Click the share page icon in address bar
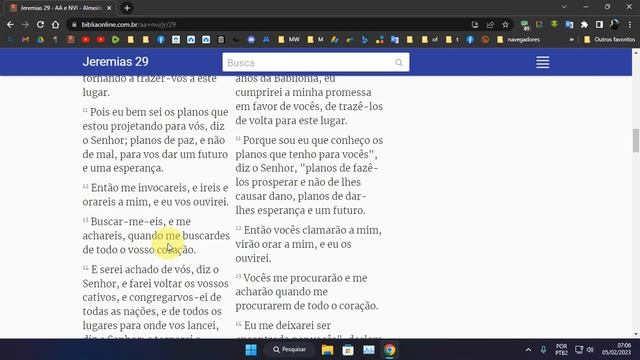Screen dimensions: 640x360 (x=490, y=24)
